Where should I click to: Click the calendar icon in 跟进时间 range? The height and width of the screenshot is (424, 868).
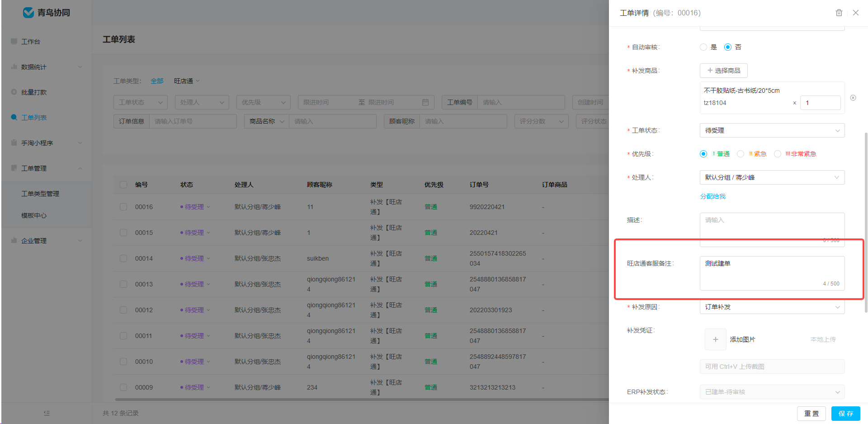(425, 102)
